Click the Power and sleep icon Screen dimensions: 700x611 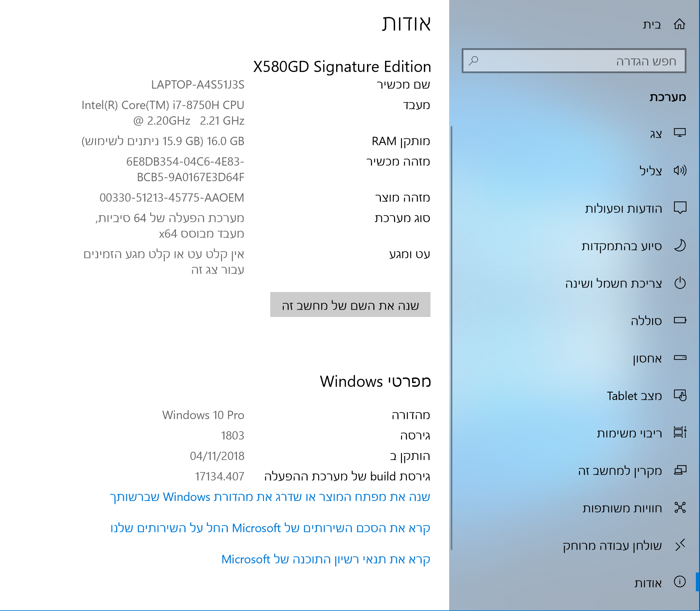pyautogui.click(x=680, y=283)
